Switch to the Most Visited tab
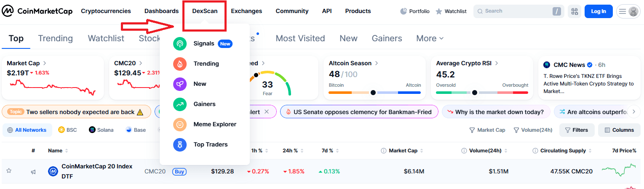The image size is (644, 189). click(x=300, y=38)
